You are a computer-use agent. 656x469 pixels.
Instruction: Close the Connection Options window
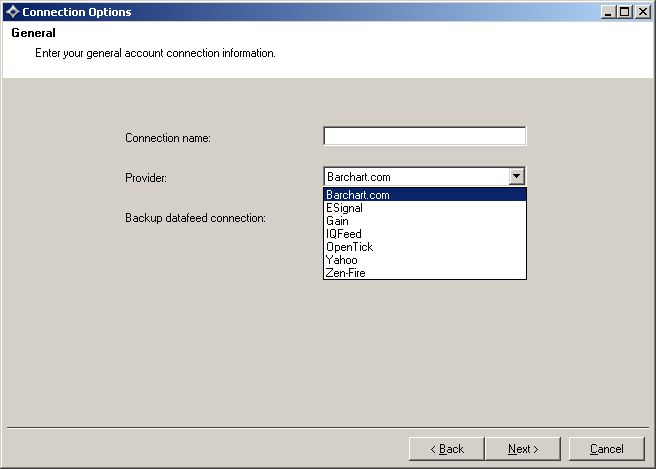tap(642, 12)
